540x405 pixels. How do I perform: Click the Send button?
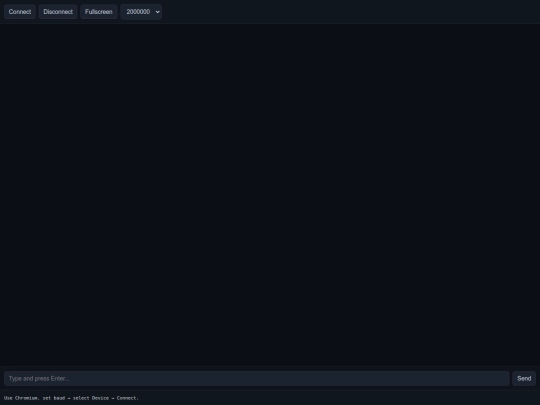tap(524, 378)
